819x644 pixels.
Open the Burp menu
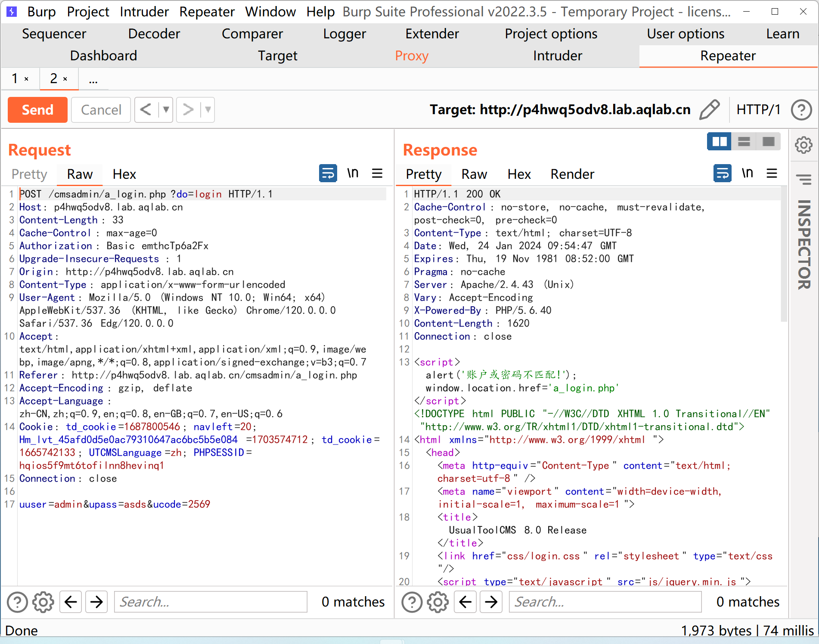coord(41,12)
